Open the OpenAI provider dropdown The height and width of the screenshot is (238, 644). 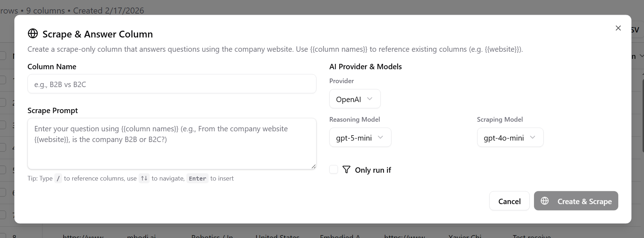pyautogui.click(x=355, y=99)
